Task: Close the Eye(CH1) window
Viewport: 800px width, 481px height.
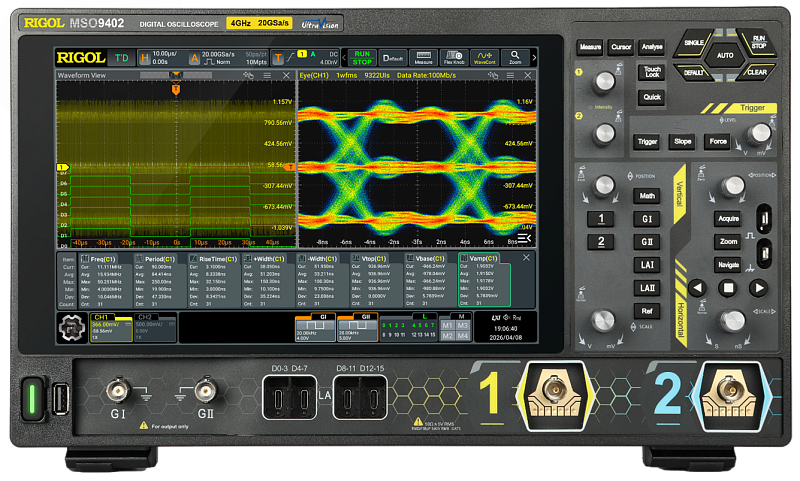Action: point(528,75)
